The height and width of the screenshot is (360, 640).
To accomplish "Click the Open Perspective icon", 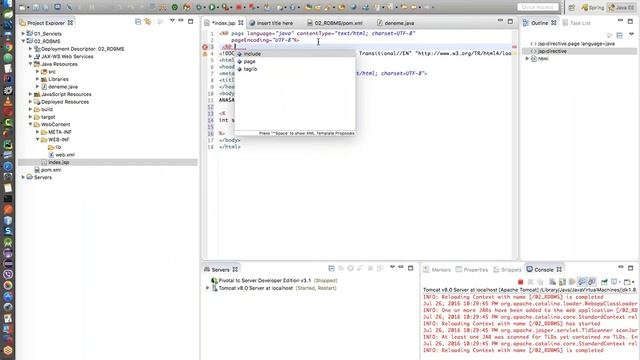I will [x=572, y=7].
